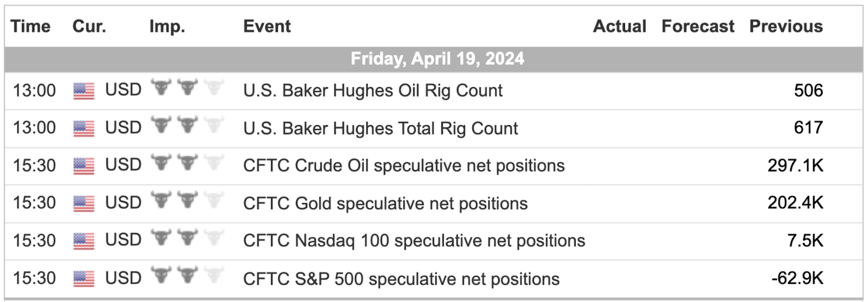Open U.S. Baker Hughes Oil Rig Count event
Image resolution: width=868 pixels, height=302 pixels.
tap(373, 91)
